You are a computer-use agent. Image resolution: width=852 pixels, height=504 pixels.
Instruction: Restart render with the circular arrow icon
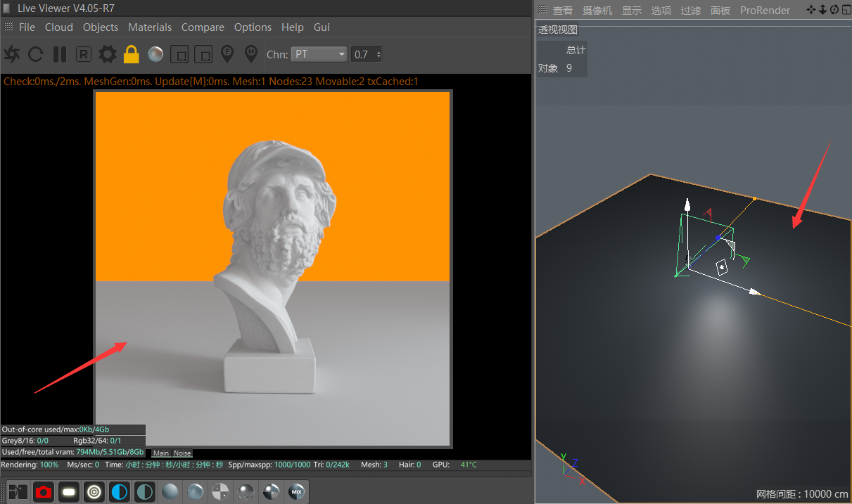[x=35, y=54]
